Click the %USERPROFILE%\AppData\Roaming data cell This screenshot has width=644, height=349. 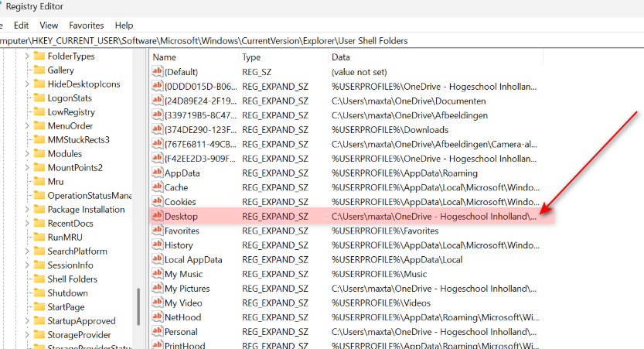404,173
